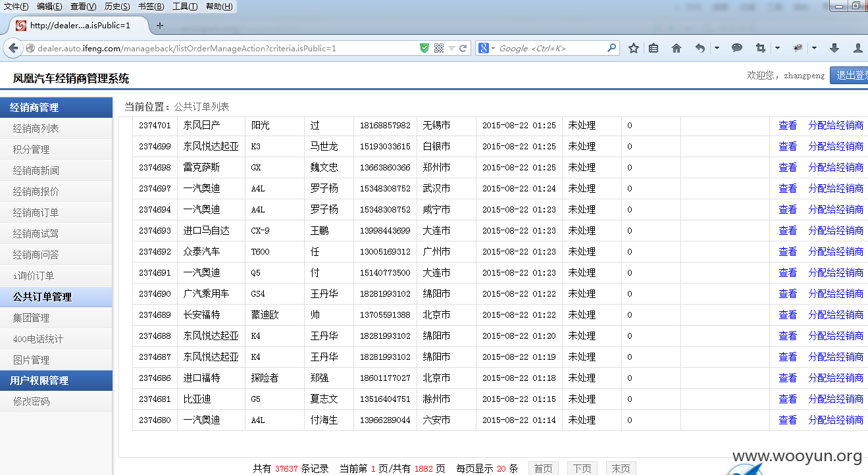Expand dropdown next to the undo arrow
The height and width of the screenshot is (475, 868).
(717, 48)
